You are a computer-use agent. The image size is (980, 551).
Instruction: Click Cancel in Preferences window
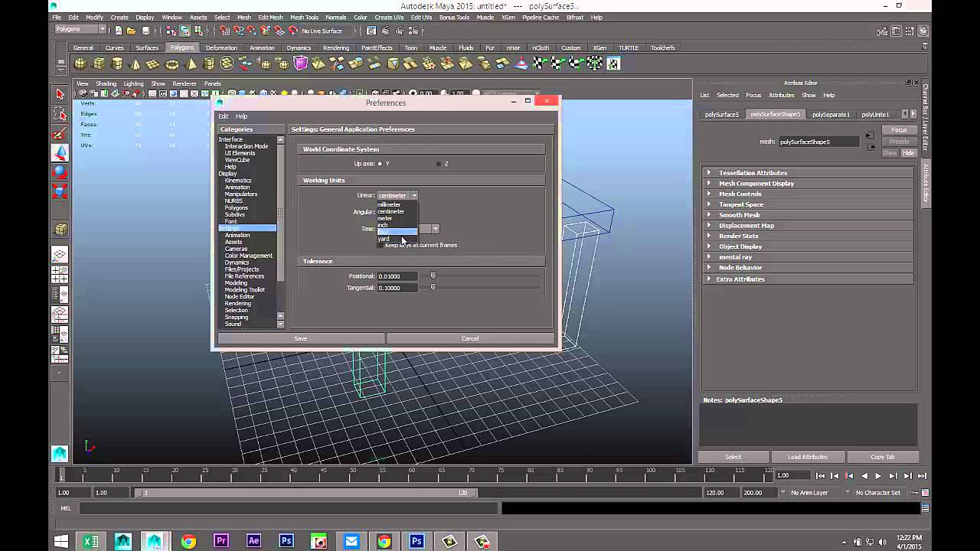470,338
